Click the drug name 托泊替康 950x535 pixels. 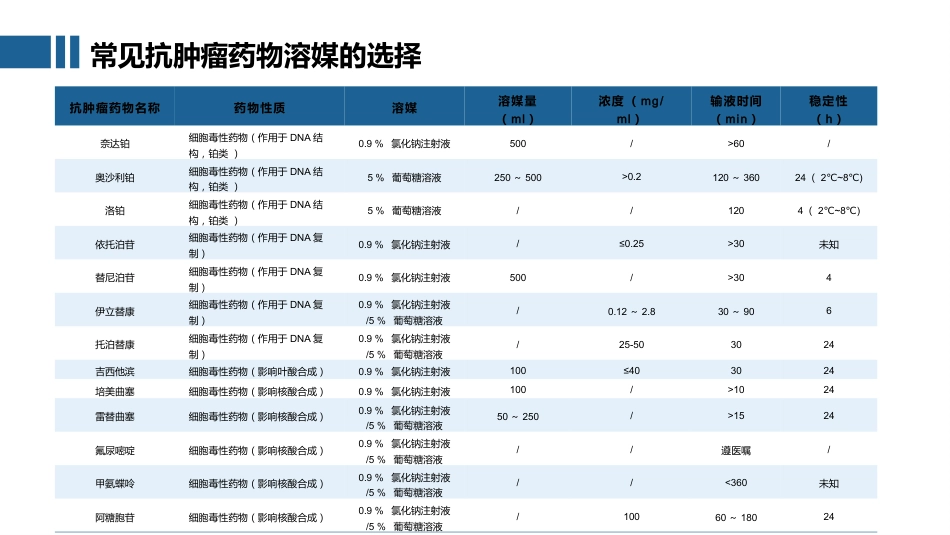point(115,344)
